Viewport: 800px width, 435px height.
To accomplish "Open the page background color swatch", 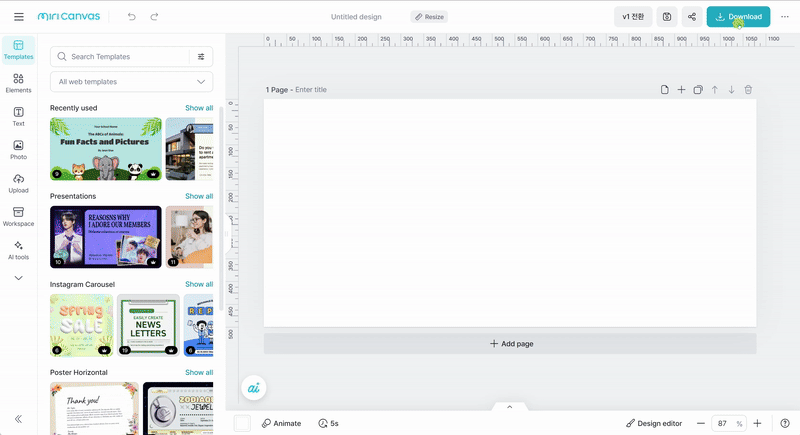I will tap(242, 423).
